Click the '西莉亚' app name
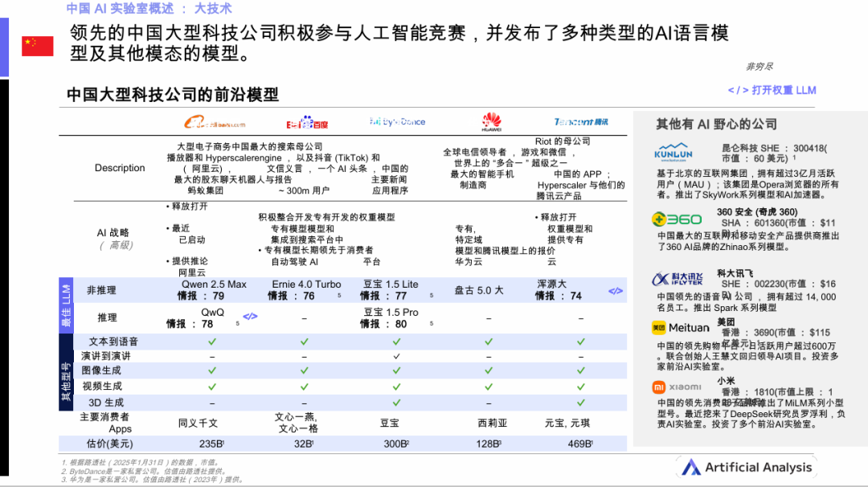The width and height of the screenshot is (868, 487). 492,423
